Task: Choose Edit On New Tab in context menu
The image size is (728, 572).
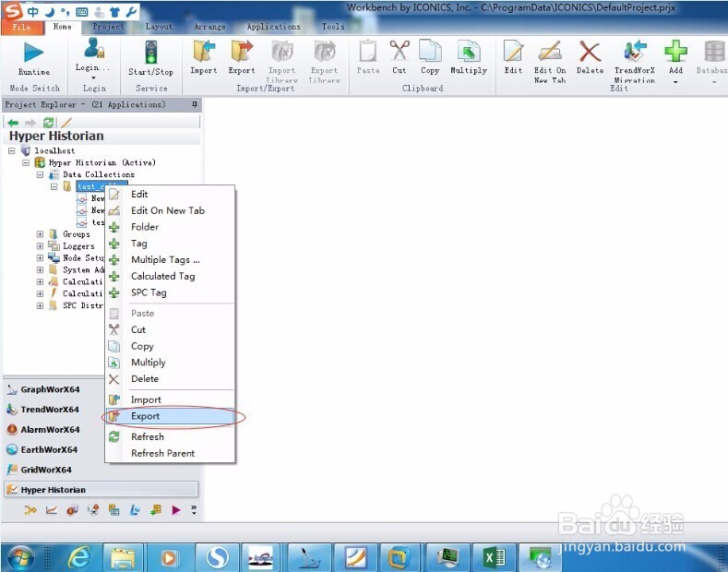Action: (170, 210)
